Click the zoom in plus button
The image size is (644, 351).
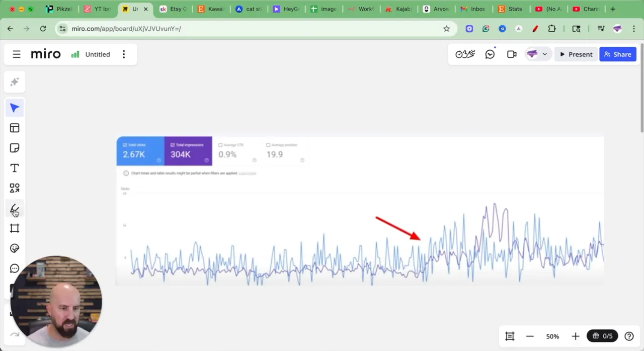click(x=575, y=336)
